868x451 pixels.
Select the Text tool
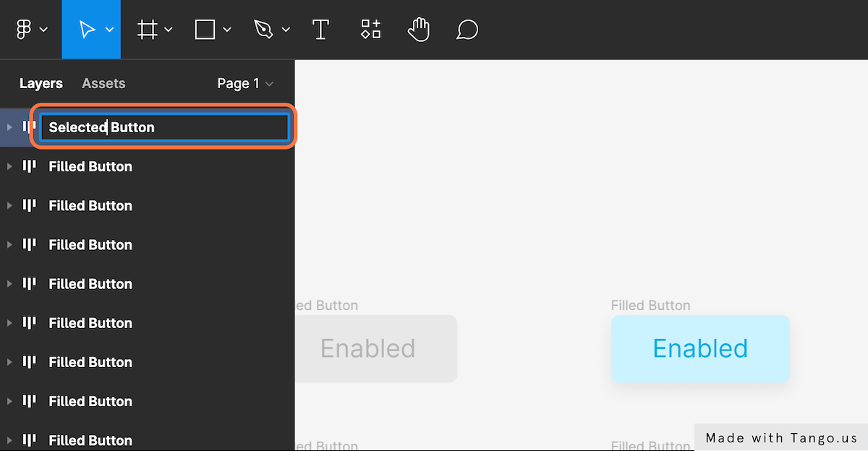tap(320, 30)
